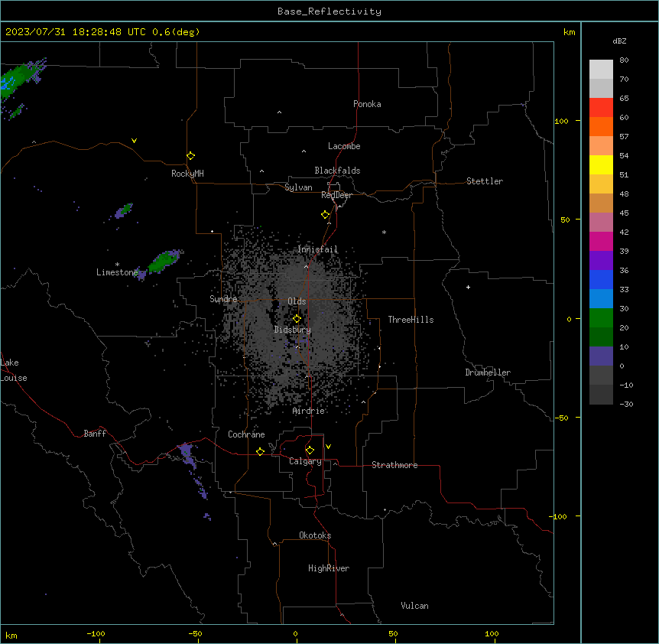Click the RockyMH label
Screen dimensions: 659x644
(187, 174)
